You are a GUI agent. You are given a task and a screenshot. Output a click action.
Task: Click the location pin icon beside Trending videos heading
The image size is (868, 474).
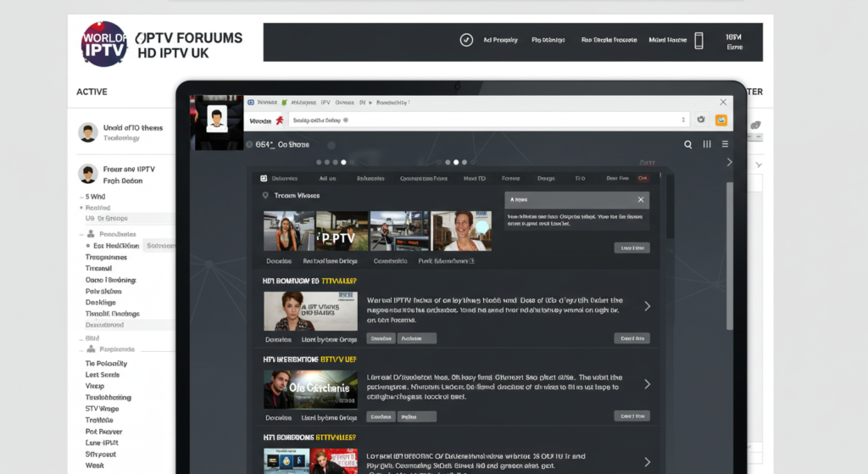point(265,196)
